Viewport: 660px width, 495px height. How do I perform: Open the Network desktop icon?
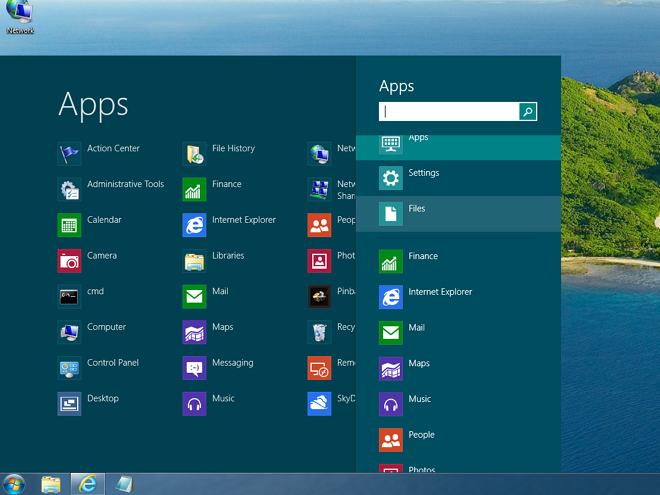[19, 16]
